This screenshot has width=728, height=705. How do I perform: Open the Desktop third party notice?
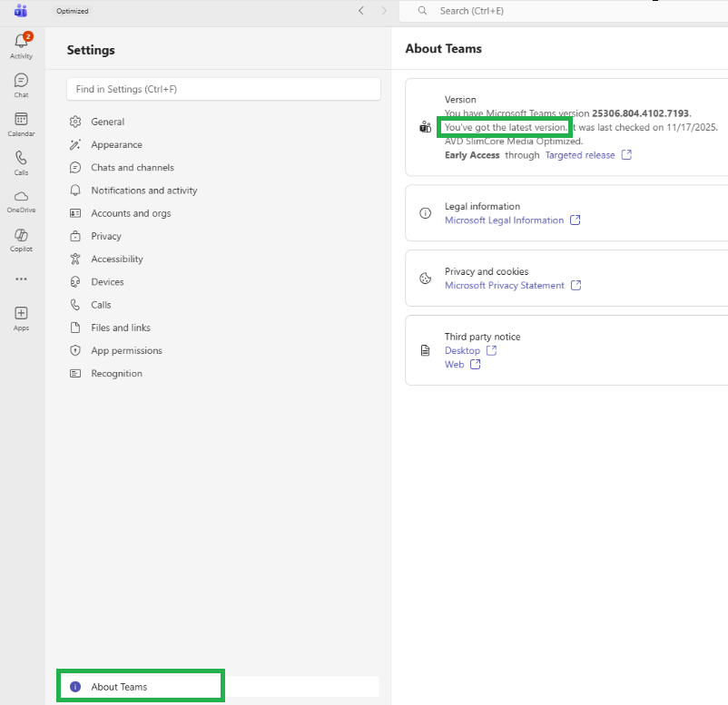pos(462,351)
